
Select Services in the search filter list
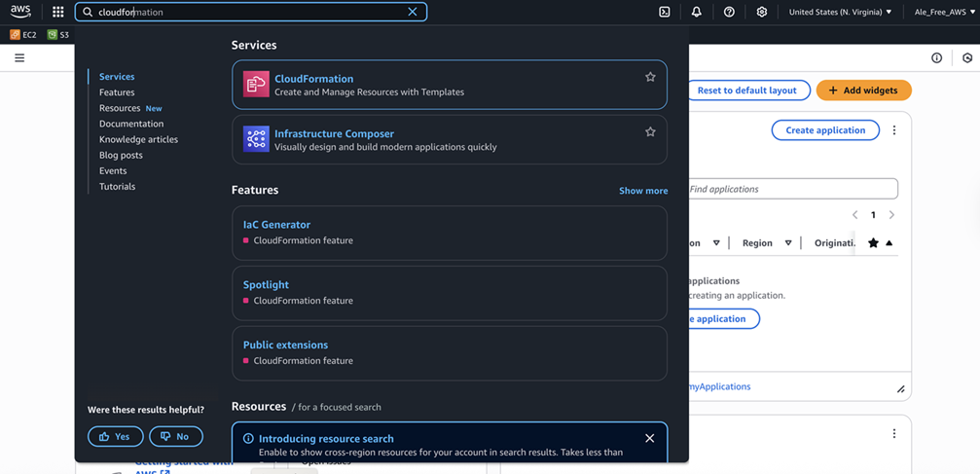point(117,76)
